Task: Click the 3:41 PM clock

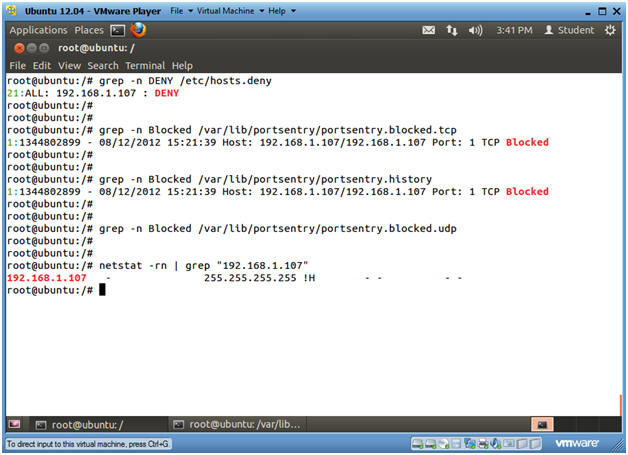Action: (x=514, y=30)
